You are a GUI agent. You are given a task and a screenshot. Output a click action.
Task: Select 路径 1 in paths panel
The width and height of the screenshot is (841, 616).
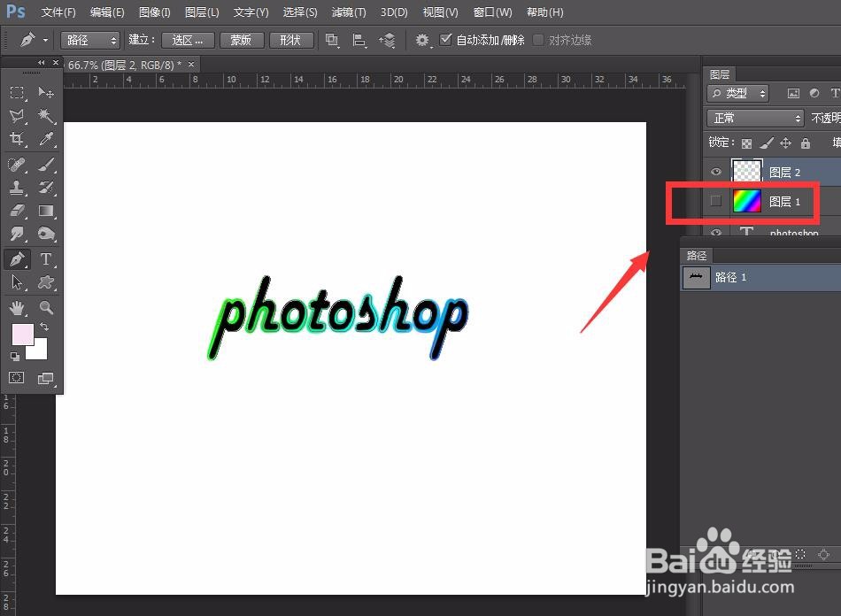click(x=760, y=277)
